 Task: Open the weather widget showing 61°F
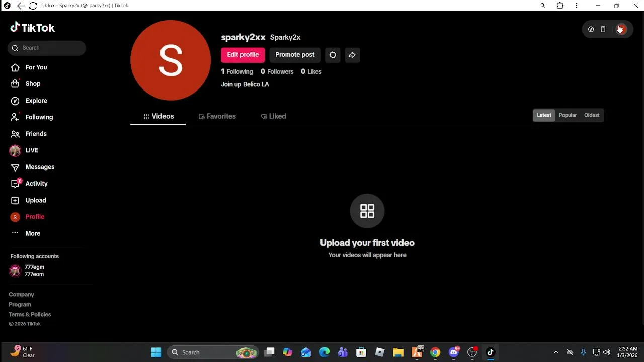point(23,352)
